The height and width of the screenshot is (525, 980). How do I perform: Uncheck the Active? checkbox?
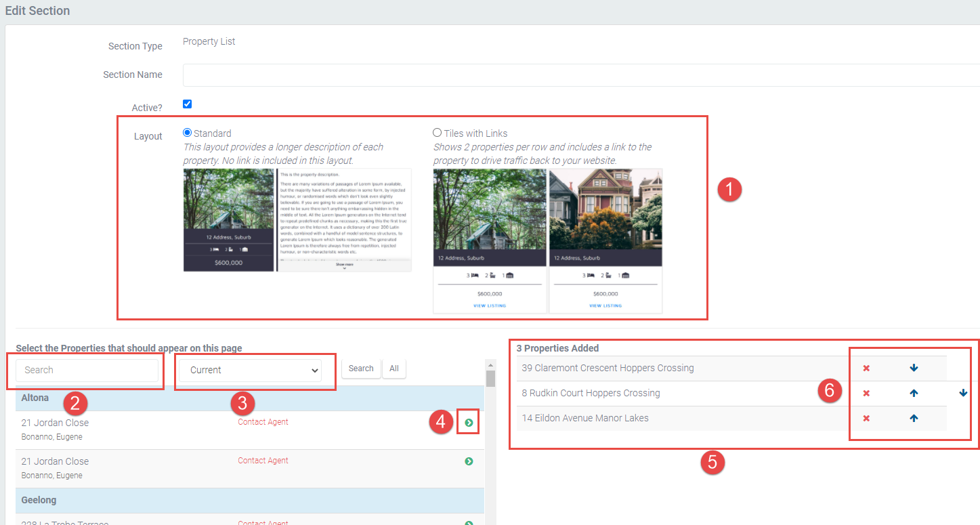(188, 104)
